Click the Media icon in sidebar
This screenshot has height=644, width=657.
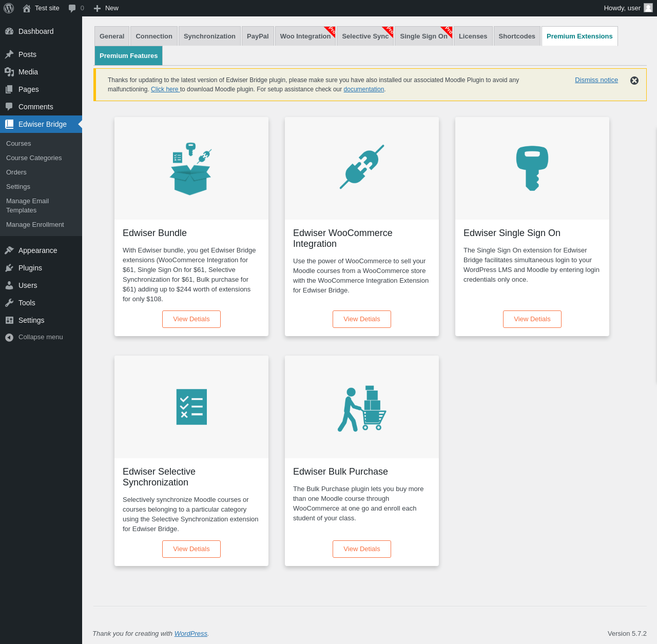(x=9, y=72)
